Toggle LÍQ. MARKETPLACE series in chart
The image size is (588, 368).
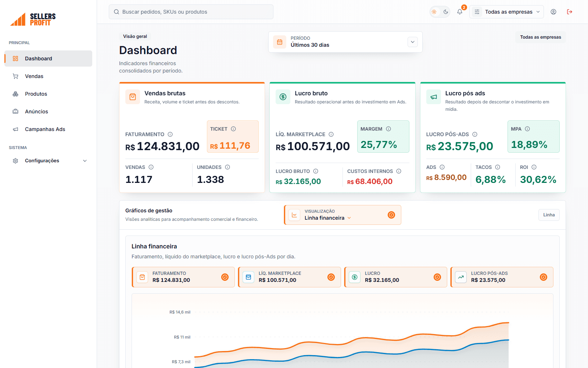pos(289,277)
